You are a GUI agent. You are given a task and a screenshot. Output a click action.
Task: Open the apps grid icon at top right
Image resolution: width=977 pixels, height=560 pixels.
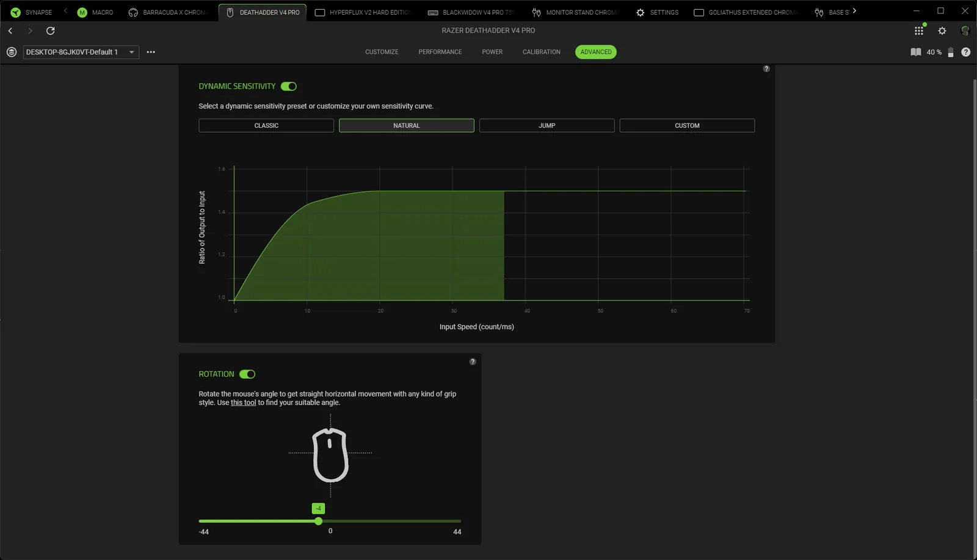coord(918,31)
